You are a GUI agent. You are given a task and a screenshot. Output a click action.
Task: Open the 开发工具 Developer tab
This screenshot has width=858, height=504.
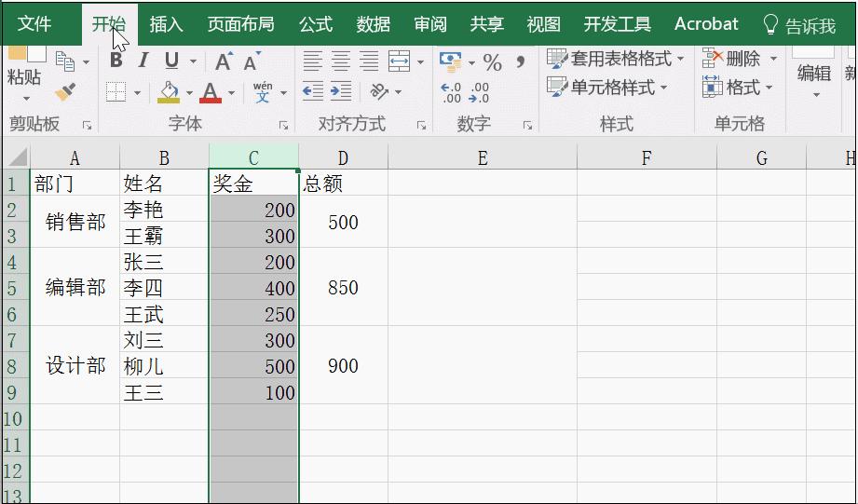[618, 24]
